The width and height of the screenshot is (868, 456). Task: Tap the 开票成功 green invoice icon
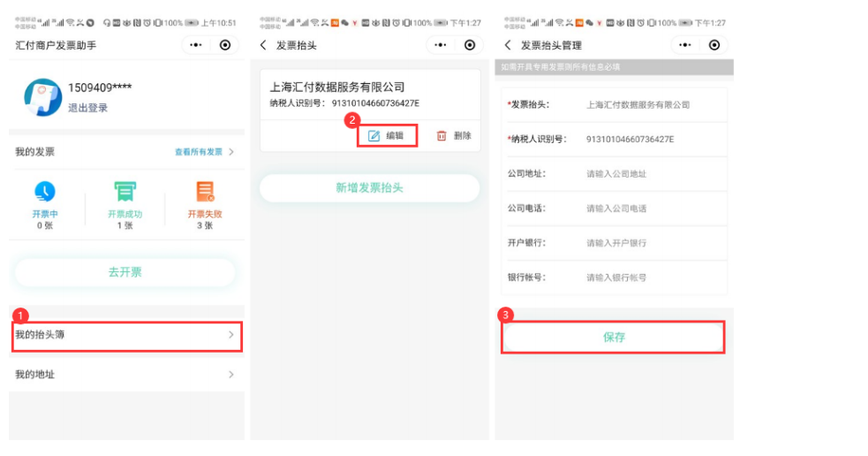click(125, 192)
